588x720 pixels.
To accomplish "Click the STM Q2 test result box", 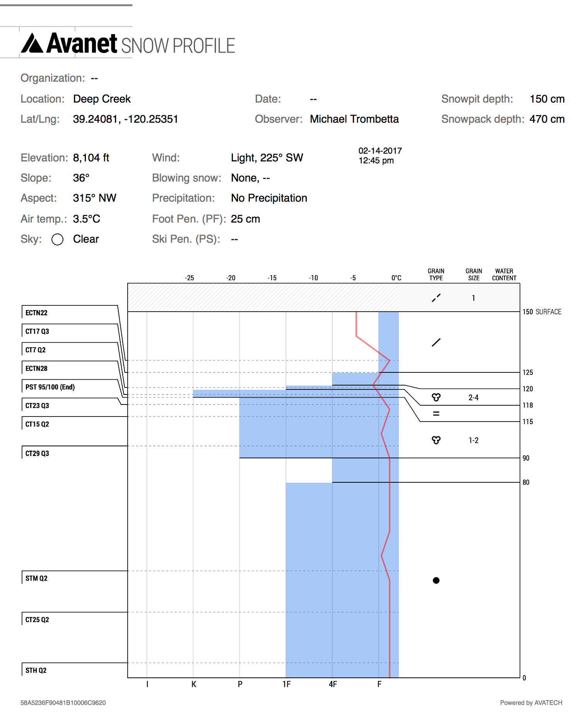I will 36,578.
